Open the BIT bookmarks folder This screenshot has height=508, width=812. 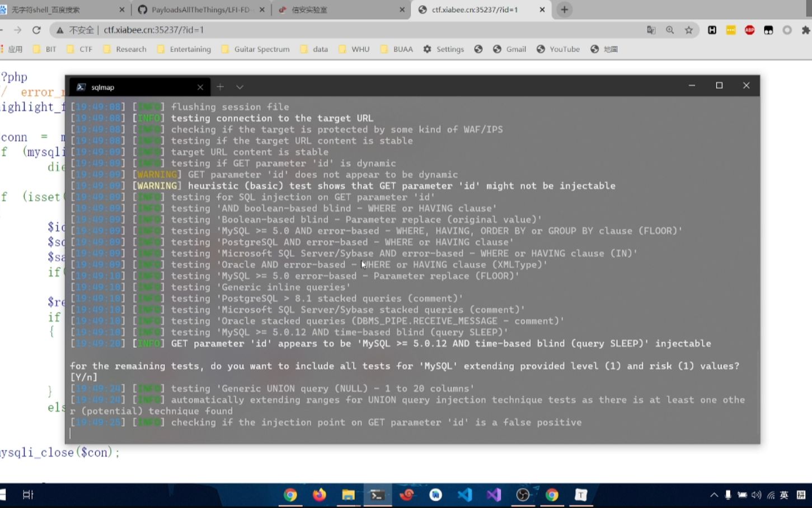[45, 49]
